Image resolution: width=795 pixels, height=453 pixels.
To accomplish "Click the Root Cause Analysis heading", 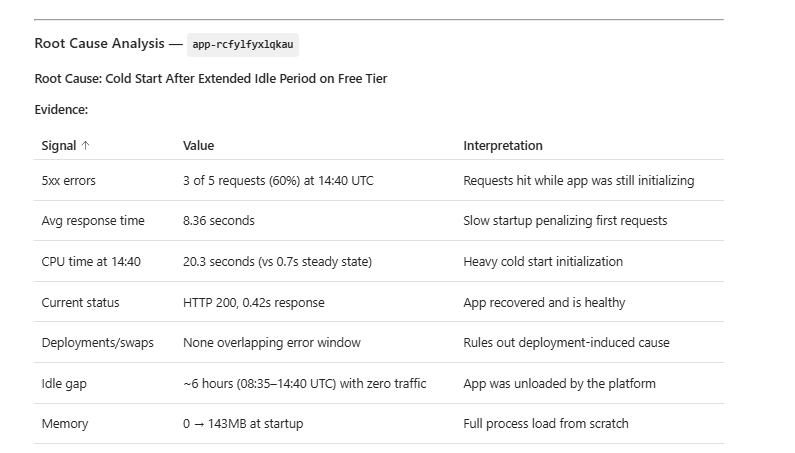I will [100, 44].
